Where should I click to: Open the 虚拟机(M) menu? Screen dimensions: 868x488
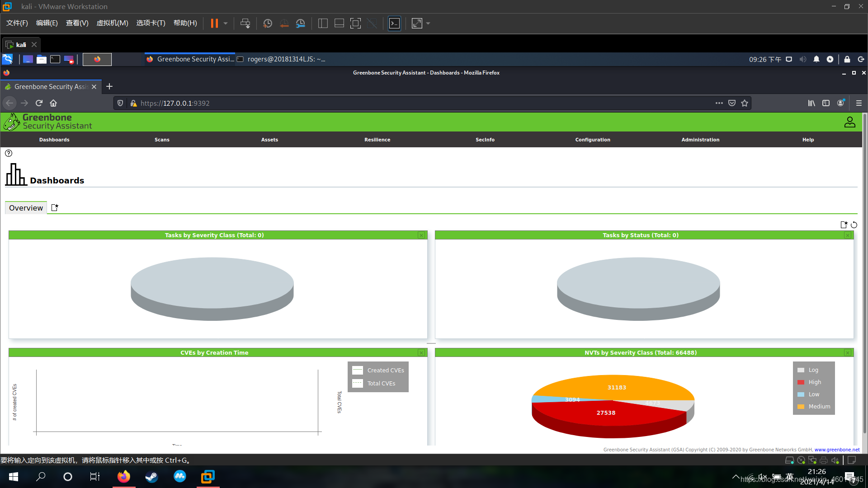(x=112, y=23)
